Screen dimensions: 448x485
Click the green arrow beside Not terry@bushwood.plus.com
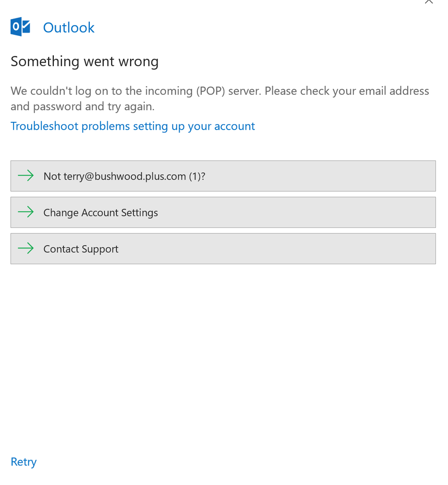coord(26,176)
